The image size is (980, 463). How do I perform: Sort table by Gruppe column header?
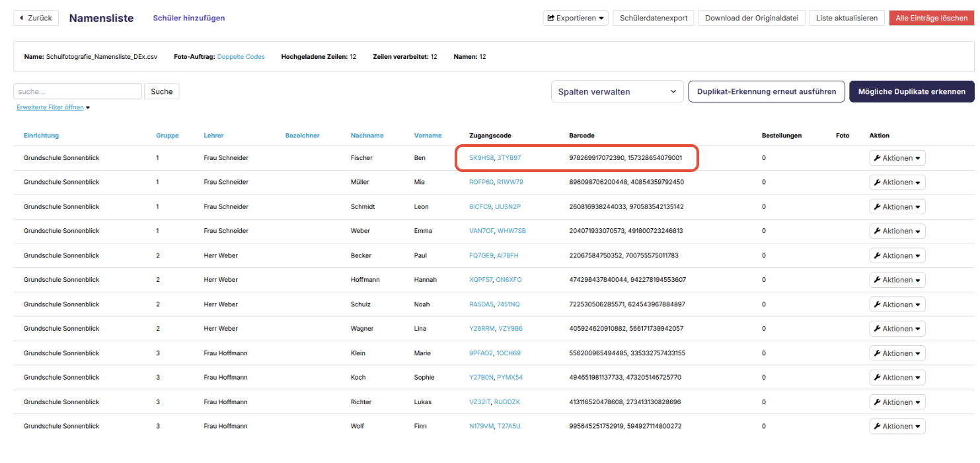(167, 136)
